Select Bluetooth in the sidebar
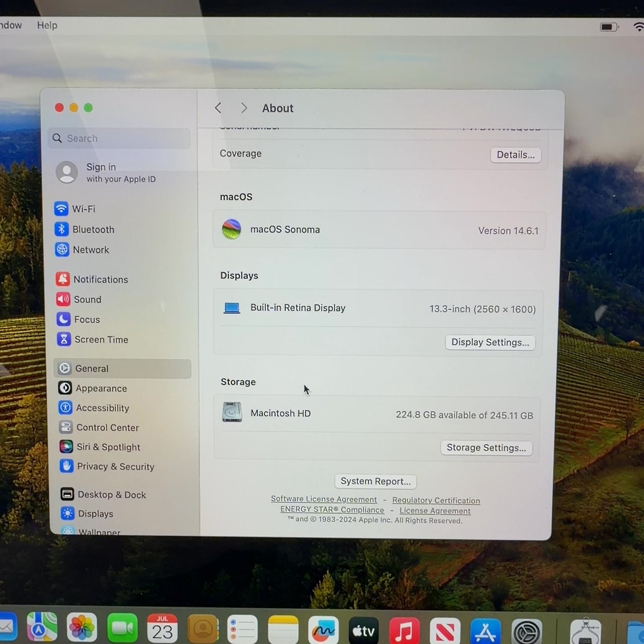 [85, 229]
